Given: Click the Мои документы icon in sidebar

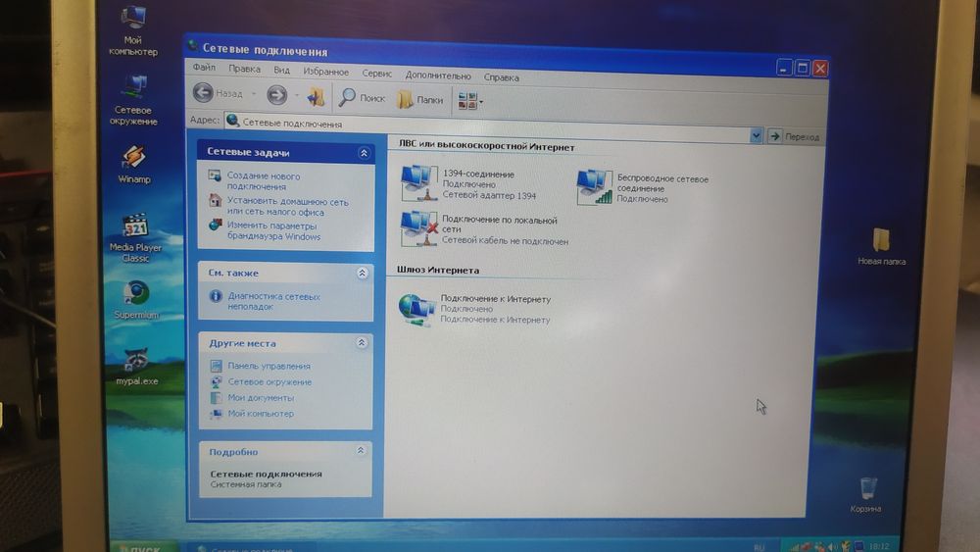Looking at the screenshot, I should point(217,397).
